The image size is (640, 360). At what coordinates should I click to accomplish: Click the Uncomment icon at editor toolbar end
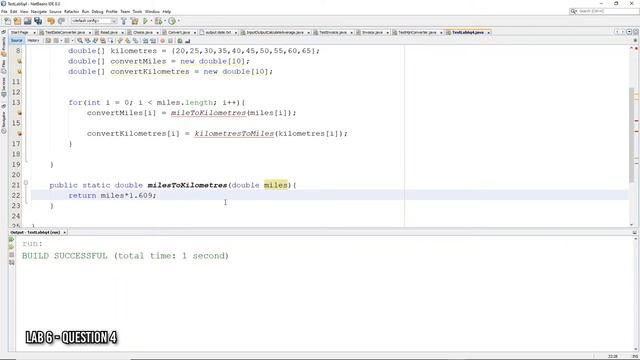tap(188, 41)
